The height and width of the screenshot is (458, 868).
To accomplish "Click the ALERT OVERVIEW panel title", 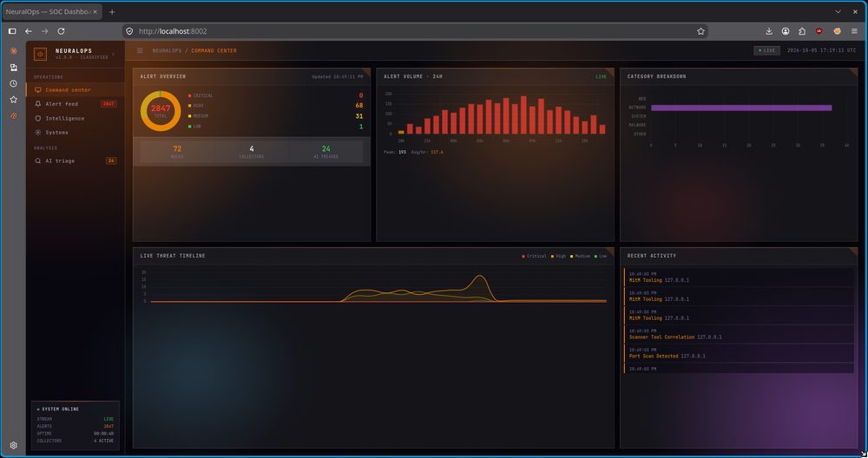I will coord(163,76).
